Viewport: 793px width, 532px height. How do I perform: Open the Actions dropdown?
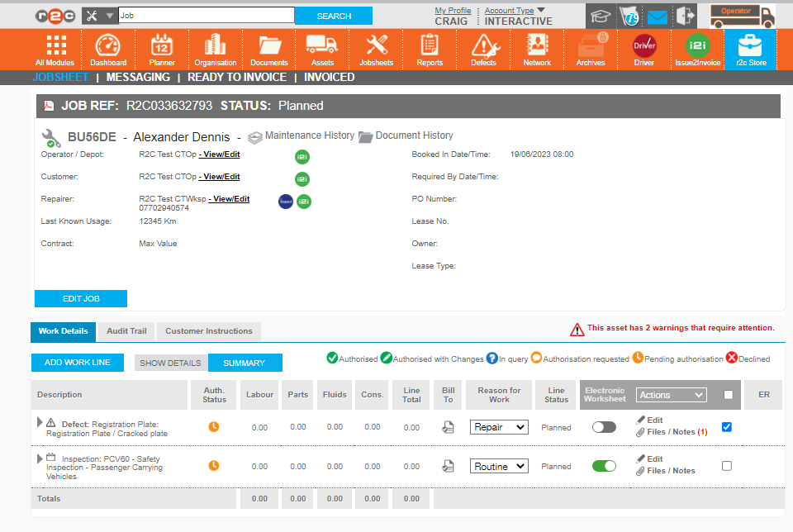[671, 395]
